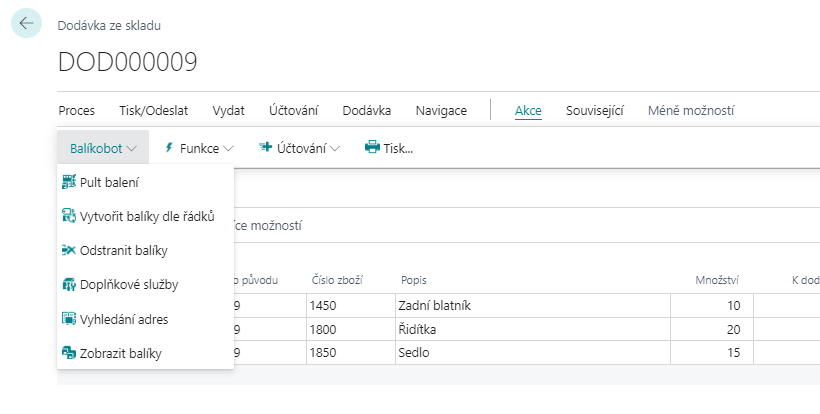Open the Tisk/Odeslat menu
The height and width of the screenshot is (414, 820).
[x=154, y=110]
